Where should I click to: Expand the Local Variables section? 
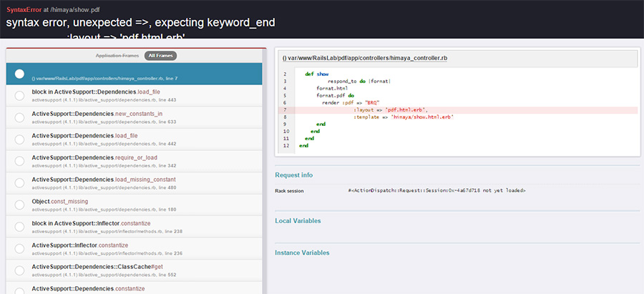point(298,221)
